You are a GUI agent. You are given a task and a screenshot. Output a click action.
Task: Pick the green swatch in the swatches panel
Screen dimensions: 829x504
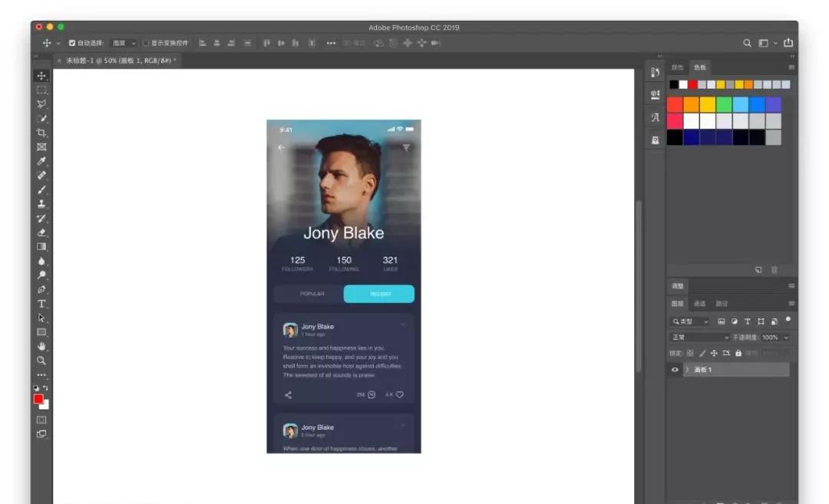pyautogui.click(x=724, y=104)
